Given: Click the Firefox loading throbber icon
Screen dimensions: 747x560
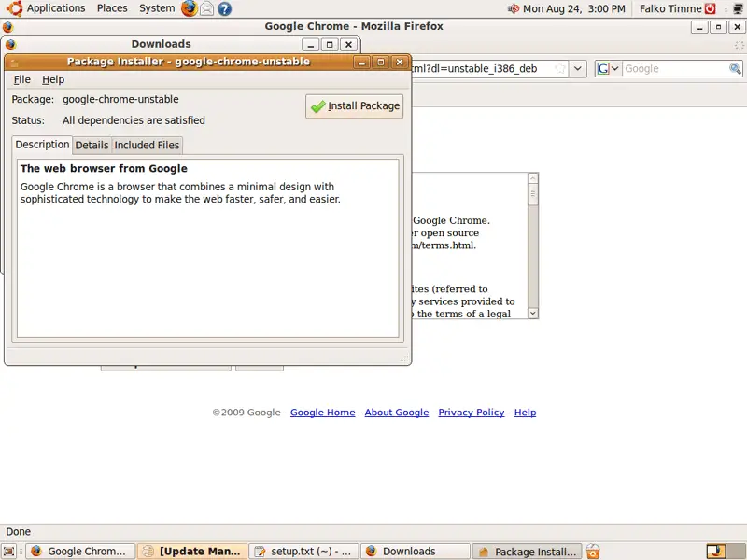Looking at the screenshot, I should pyautogui.click(x=739, y=45).
